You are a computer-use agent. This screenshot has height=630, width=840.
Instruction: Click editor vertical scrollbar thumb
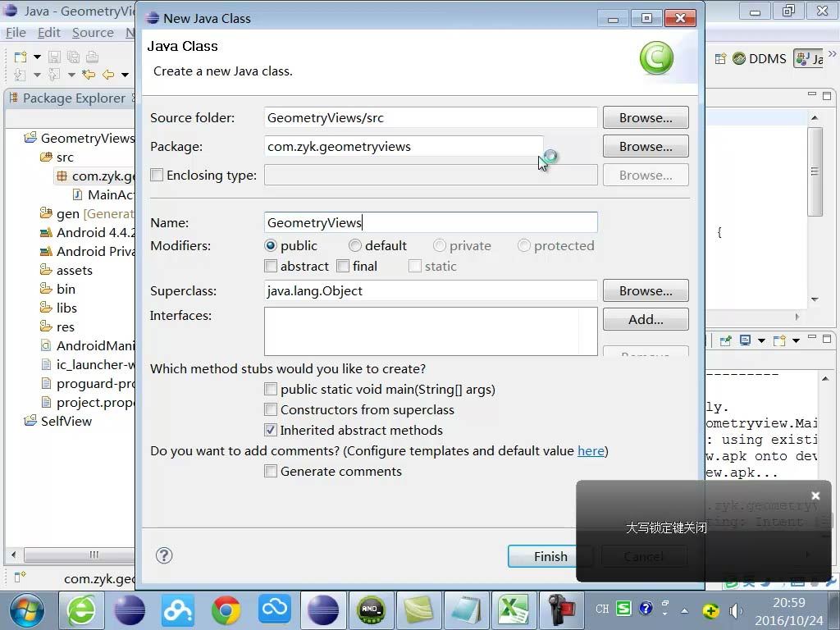click(x=815, y=171)
